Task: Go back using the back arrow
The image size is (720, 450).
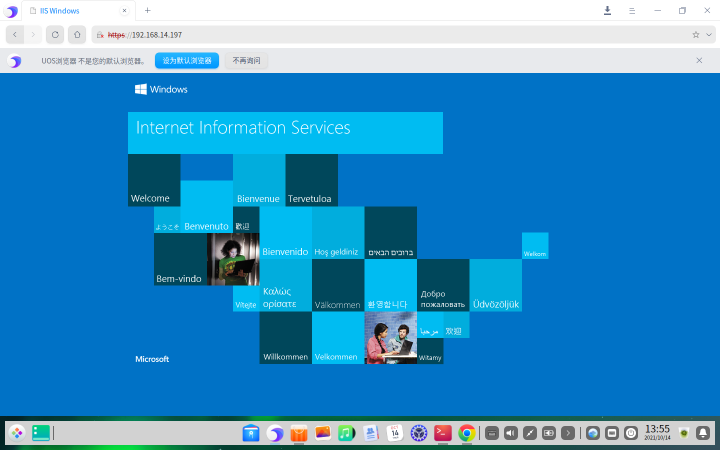Action: (15, 34)
